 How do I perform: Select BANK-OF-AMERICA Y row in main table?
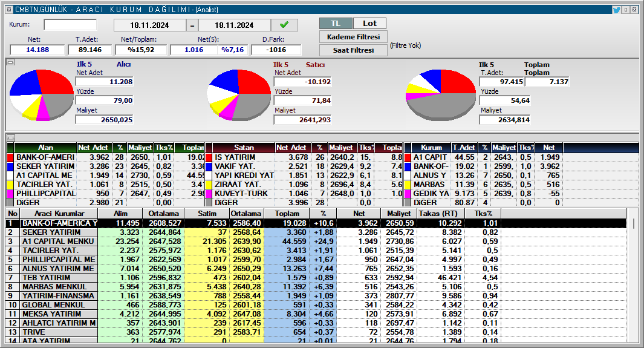(316, 223)
